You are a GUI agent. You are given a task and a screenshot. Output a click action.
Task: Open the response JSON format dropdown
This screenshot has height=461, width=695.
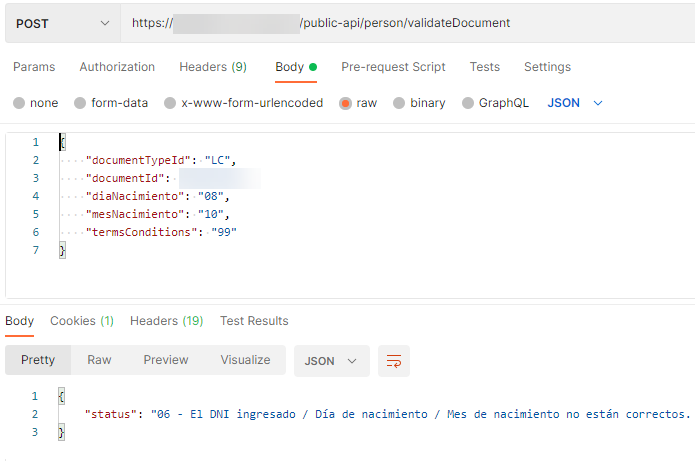point(332,361)
